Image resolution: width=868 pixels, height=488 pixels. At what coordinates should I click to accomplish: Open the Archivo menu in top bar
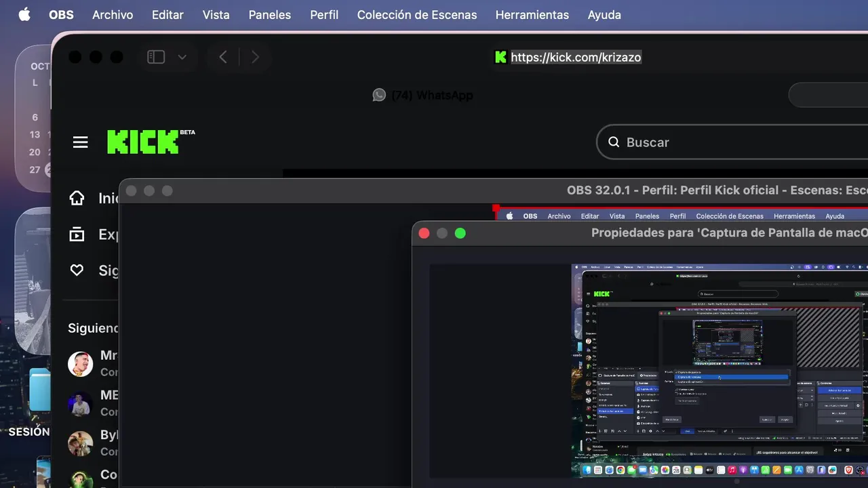point(113,14)
